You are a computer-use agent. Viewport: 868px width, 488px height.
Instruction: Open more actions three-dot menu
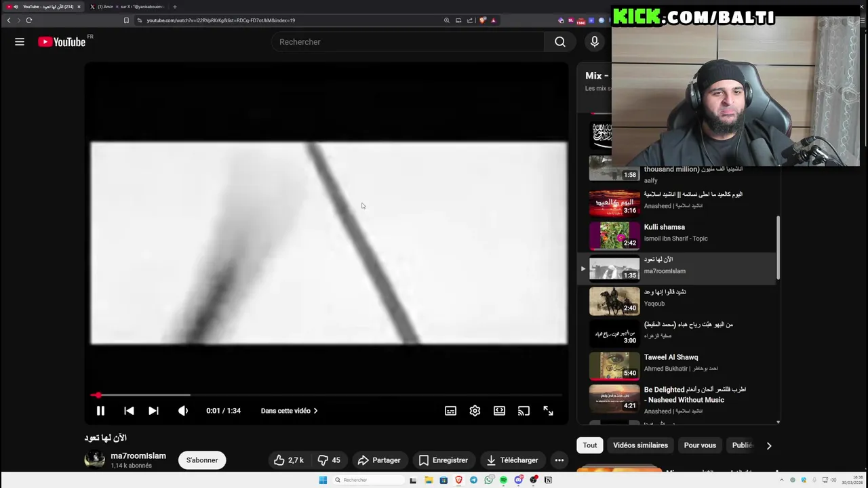[559, 460]
